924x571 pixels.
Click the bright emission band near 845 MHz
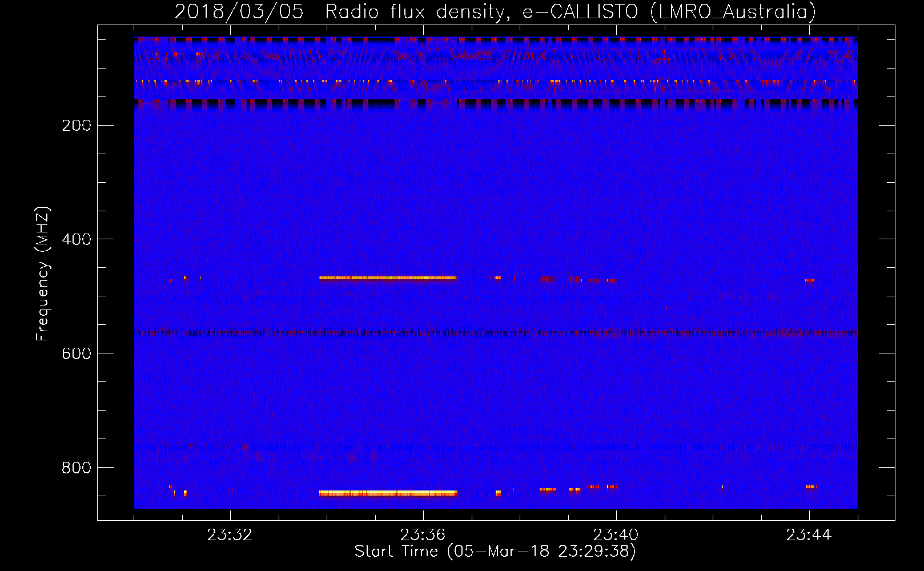tap(388, 493)
